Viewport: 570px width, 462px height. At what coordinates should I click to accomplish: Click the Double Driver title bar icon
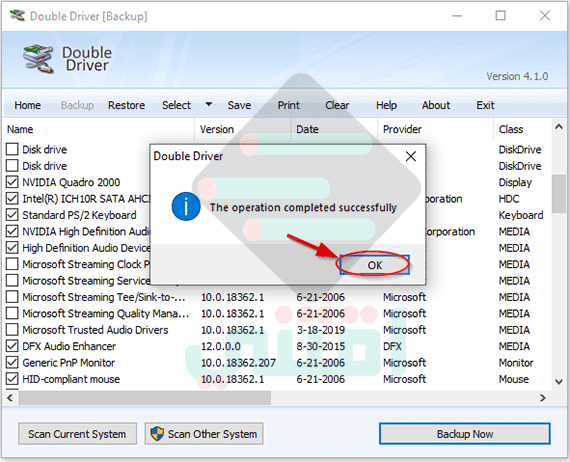(17, 16)
